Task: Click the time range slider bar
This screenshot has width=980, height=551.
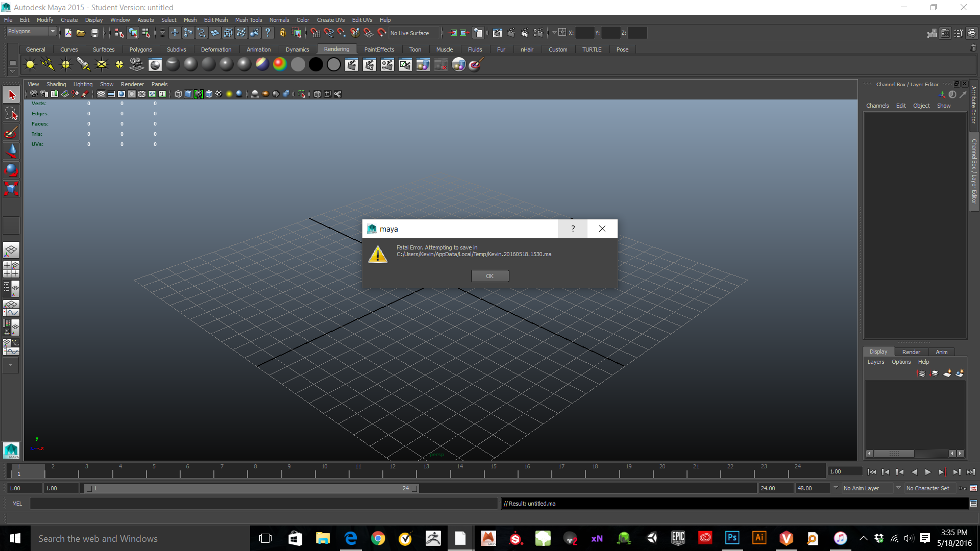Action: (251, 488)
